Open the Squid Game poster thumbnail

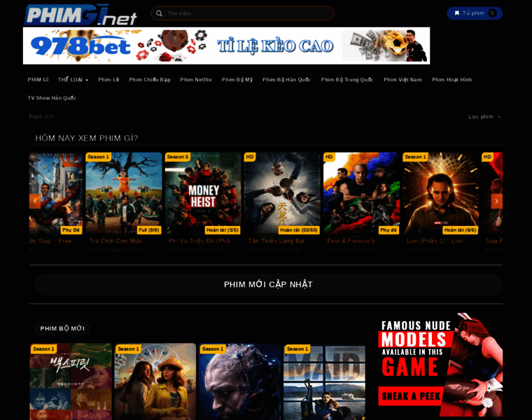click(x=124, y=194)
